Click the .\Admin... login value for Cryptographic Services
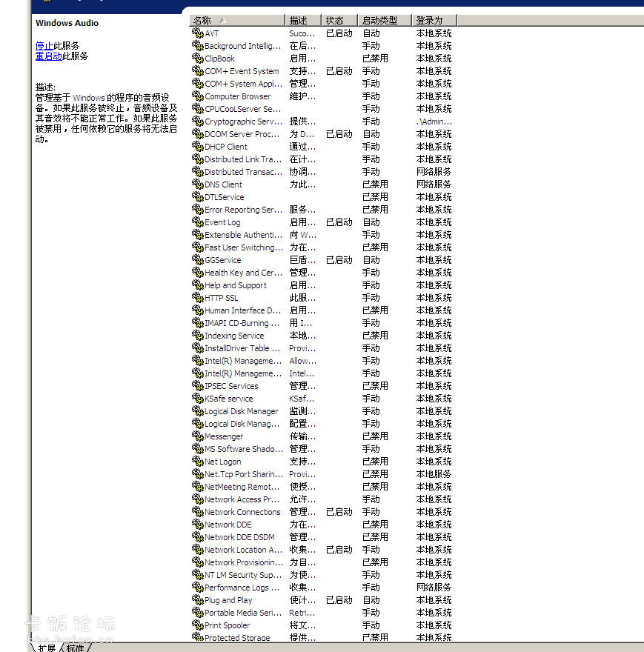The image size is (644, 652). pos(434,122)
